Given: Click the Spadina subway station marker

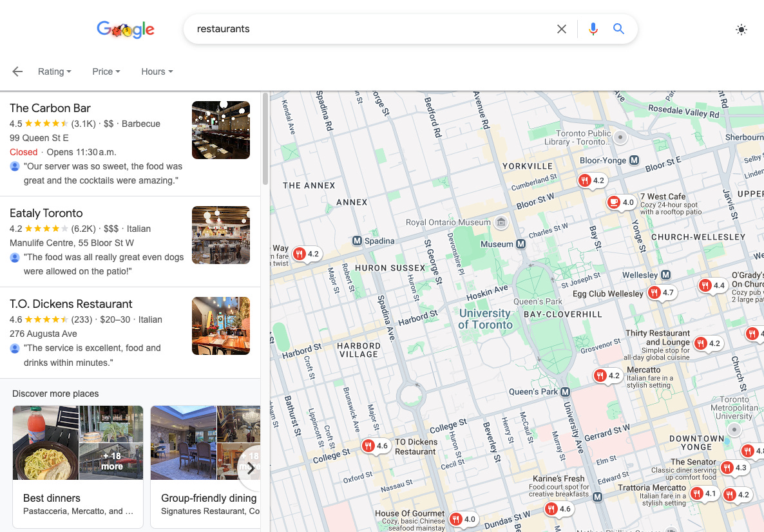Looking at the screenshot, I should pyautogui.click(x=357, y=241).
